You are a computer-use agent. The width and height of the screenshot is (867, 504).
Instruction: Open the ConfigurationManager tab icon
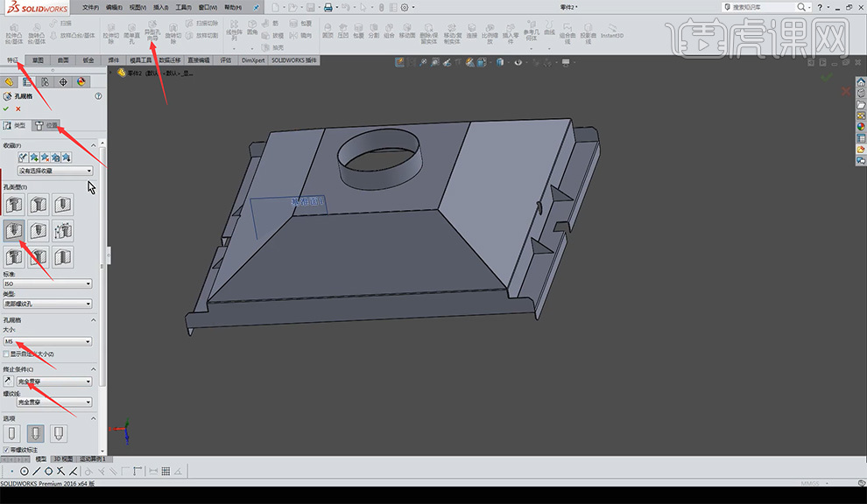tap(45, 81)
